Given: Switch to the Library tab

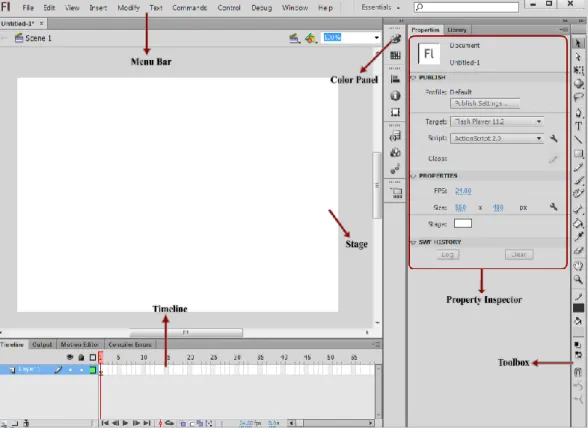Looking at the screenshot, I should point(457,30).
